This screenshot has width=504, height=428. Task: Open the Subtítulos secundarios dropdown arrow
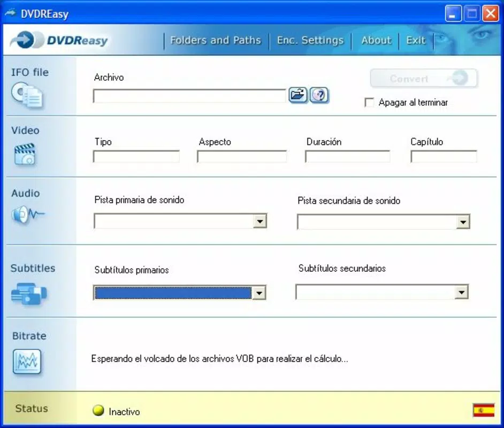462,292
